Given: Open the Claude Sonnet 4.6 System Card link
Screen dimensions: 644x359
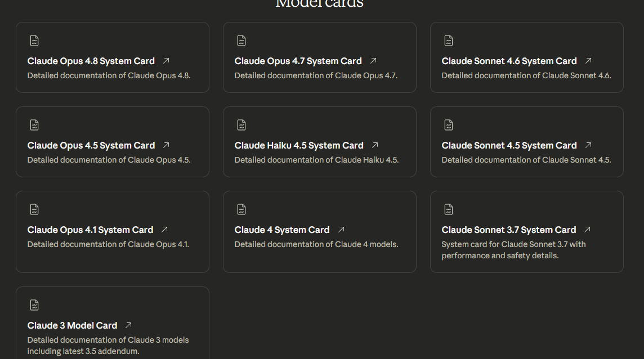Looking at the screenshot, I should (x=509, y=61).
